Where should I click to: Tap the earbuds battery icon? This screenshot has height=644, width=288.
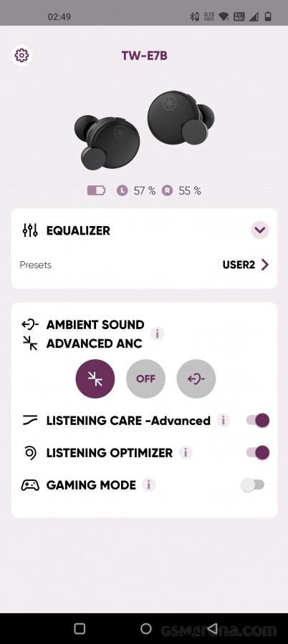pos(96,190)
